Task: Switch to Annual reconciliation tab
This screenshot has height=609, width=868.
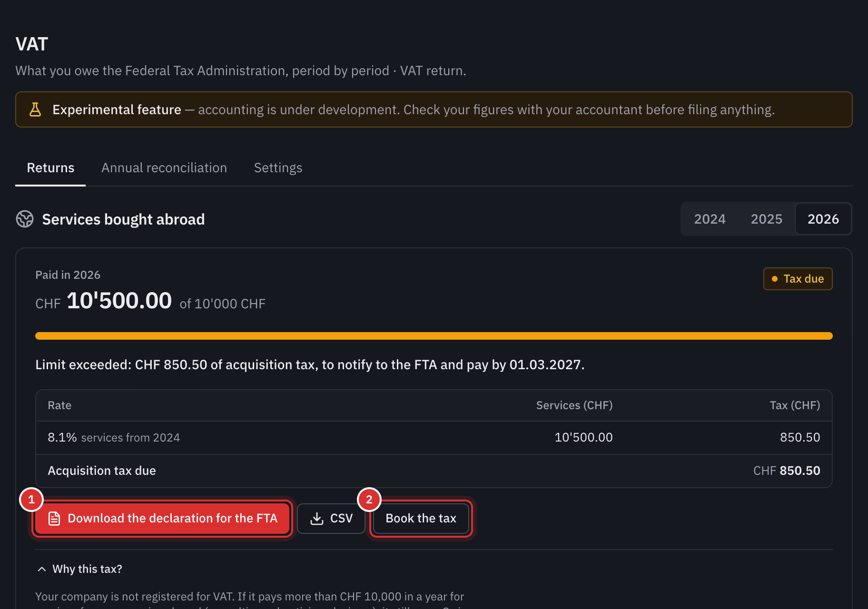Action: point(164,168)
